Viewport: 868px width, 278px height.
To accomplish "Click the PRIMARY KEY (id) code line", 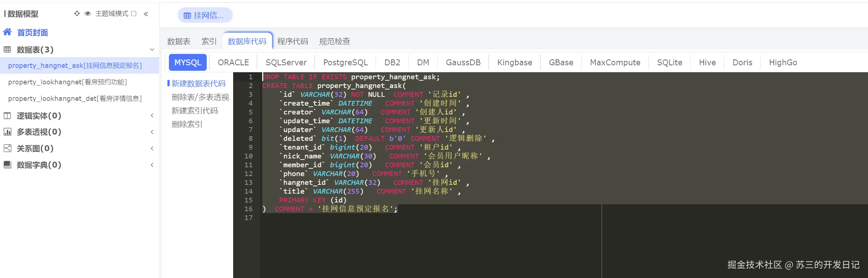I will pos(313,200).
